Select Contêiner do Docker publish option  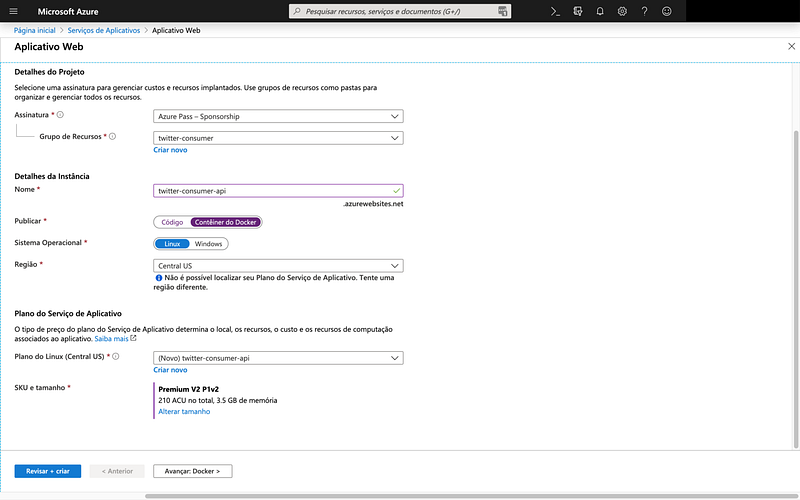point(226,222)
